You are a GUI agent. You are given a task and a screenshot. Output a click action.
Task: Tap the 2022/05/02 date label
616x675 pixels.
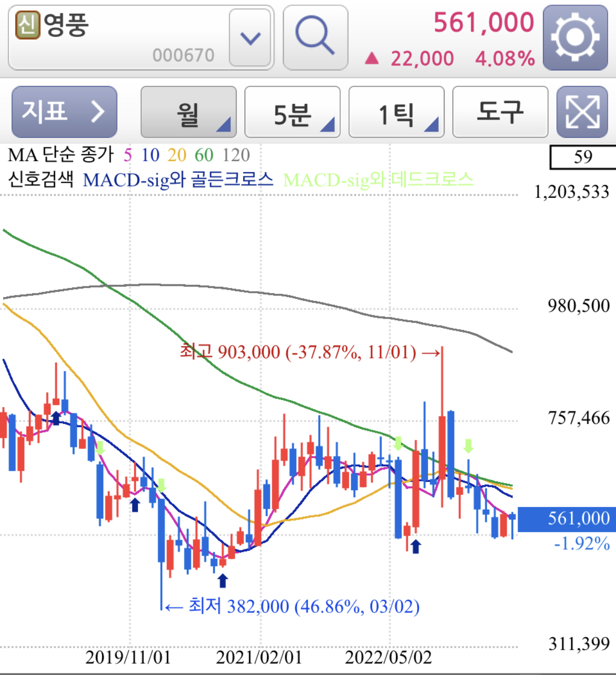click(389, 657)
